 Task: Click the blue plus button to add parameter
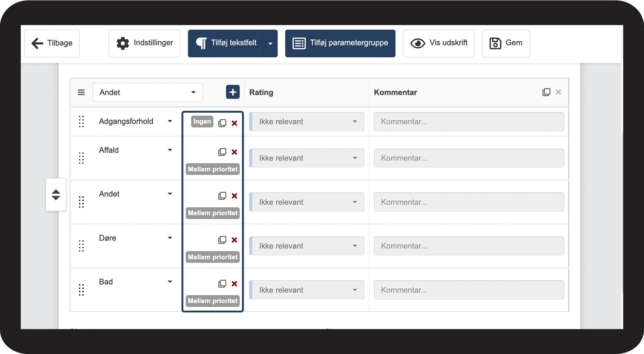(233, 92)
